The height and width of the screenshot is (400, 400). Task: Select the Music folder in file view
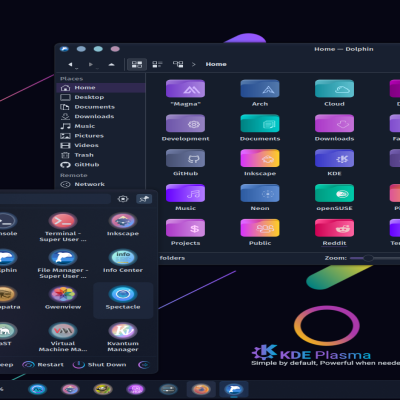[x=185, y=193]
